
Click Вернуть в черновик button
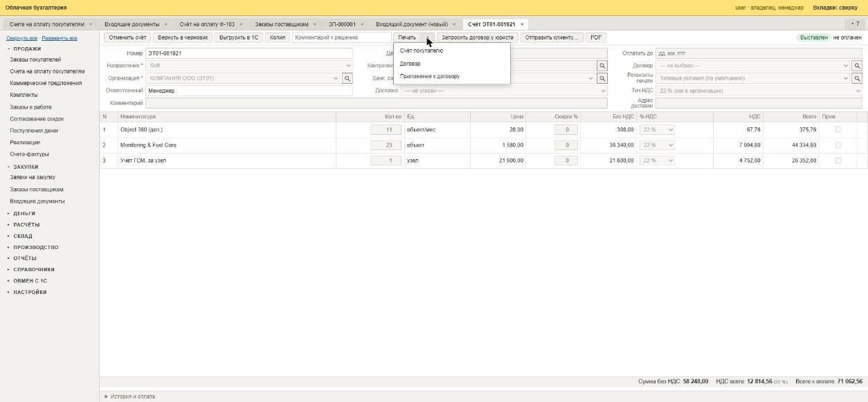coord(183,37)
